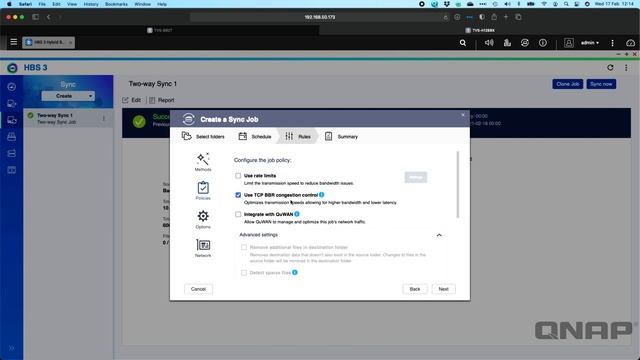This screenshot has height=360, width=640.
Task: Collapse the Advanced settings section
Action: click(x=439, y=235)
